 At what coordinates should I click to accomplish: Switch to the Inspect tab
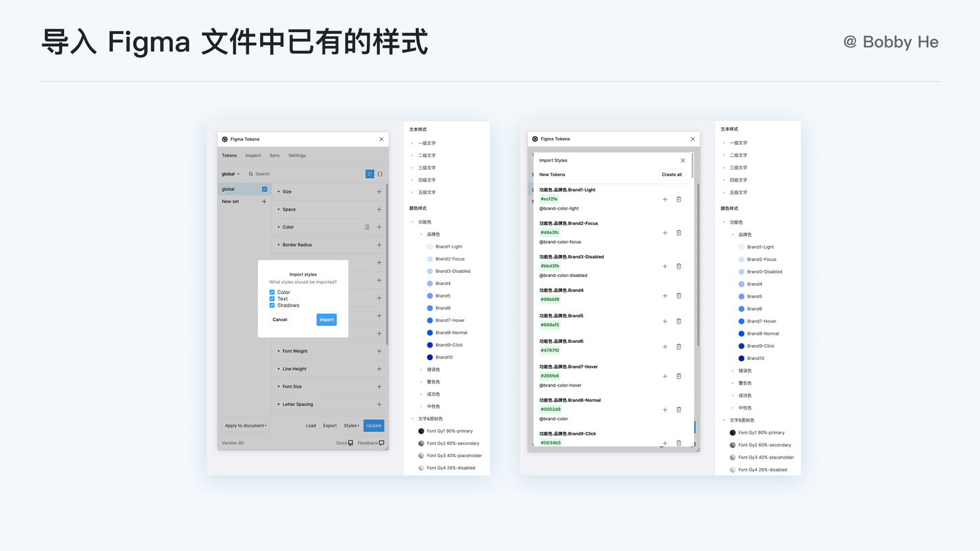[252, 155]
